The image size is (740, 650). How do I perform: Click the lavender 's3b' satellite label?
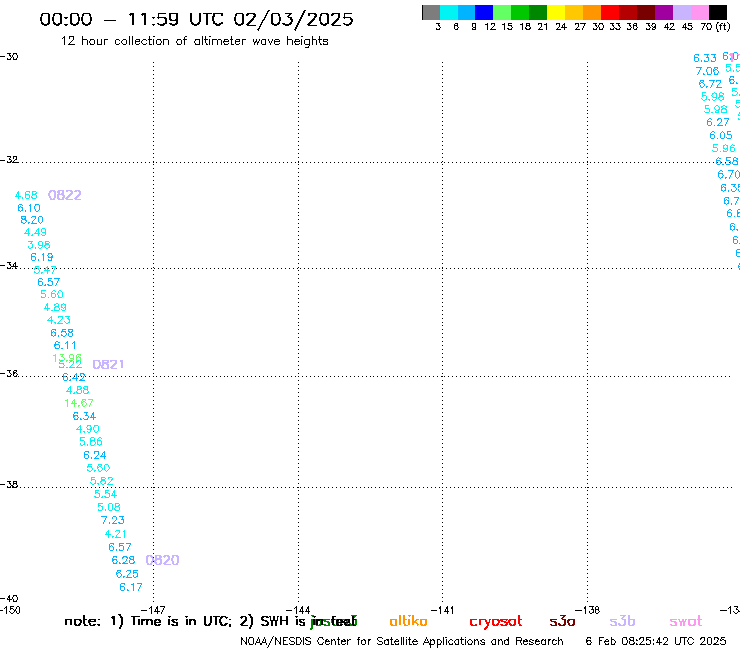(622, 621)
